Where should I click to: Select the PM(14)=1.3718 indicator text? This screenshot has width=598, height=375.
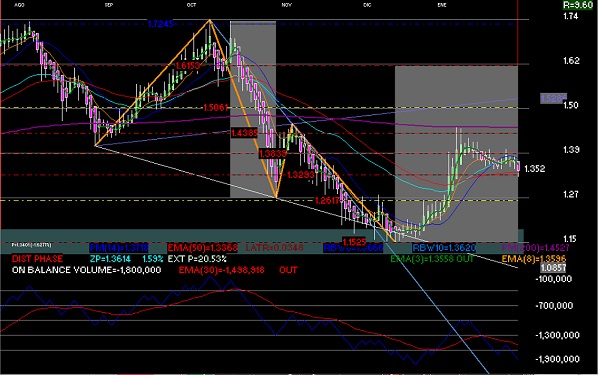[119, 248]
